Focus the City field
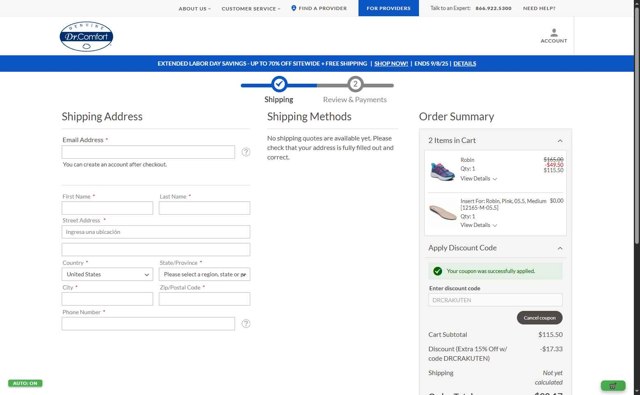The width and height of the screenshot is (640, 395). [x=107, y=299]
